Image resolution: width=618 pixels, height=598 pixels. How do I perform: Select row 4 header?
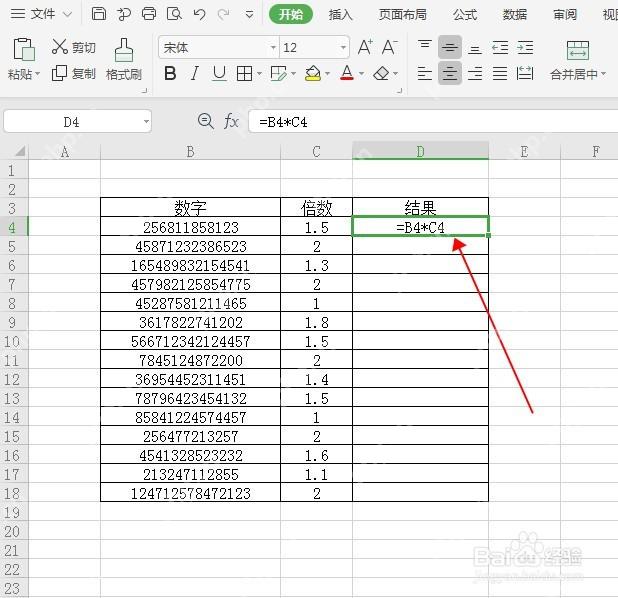pyautogui.click(x=14, y=227)
